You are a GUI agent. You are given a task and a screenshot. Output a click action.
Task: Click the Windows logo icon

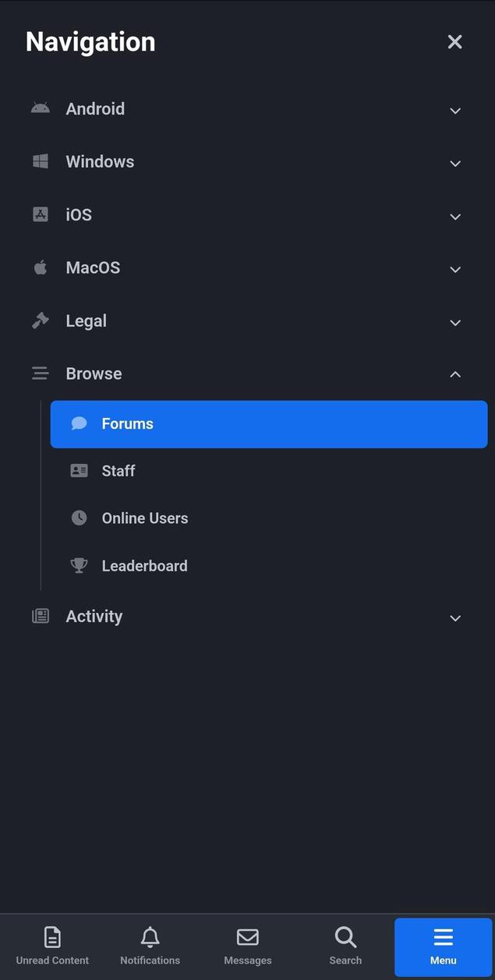click(x=40, y=161)
